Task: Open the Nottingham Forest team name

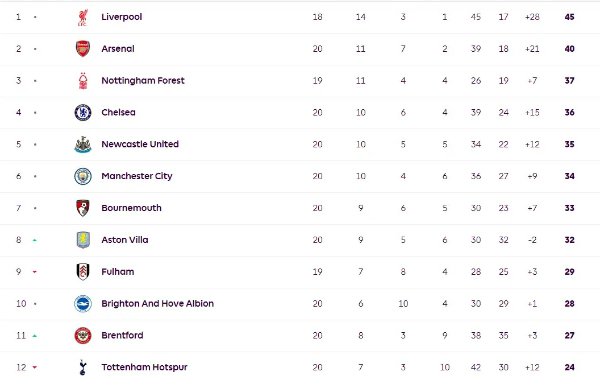Action: click(x=143, y=80)
